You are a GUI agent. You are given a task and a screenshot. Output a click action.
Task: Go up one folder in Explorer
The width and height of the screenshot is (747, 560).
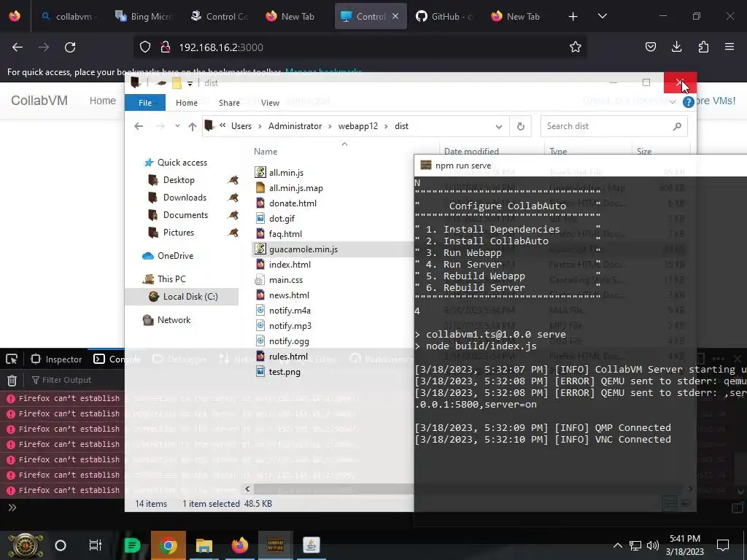coord(192,126)
